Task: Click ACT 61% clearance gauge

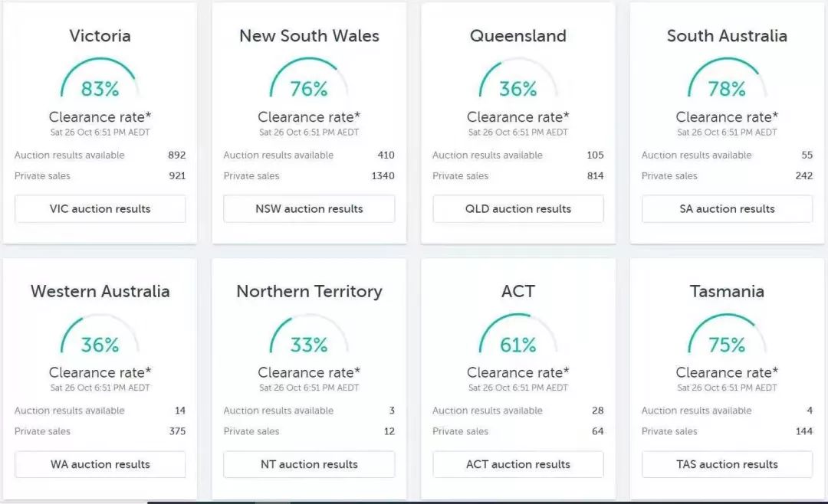Action: tap(518, 334)
